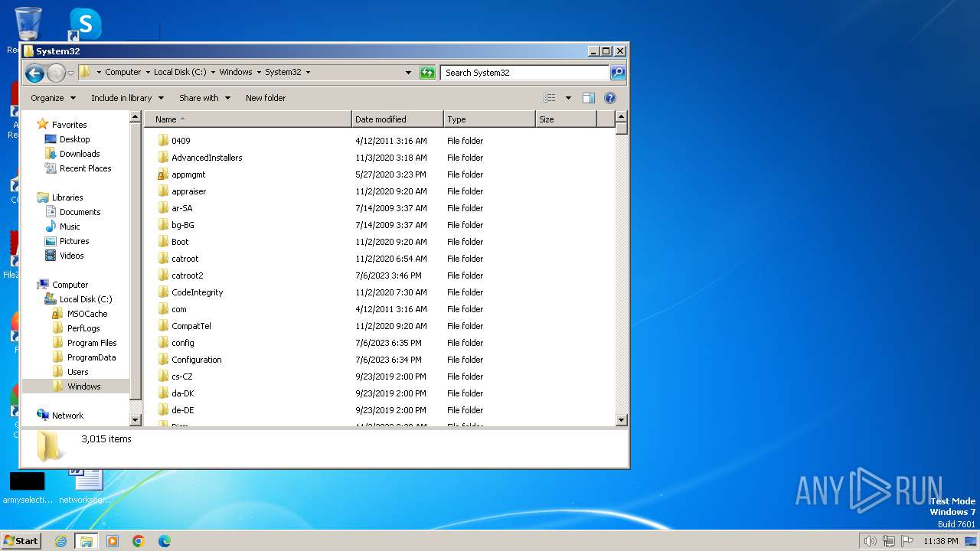
Task: Select Network in the navigation pane
Action: click(67, 416)
